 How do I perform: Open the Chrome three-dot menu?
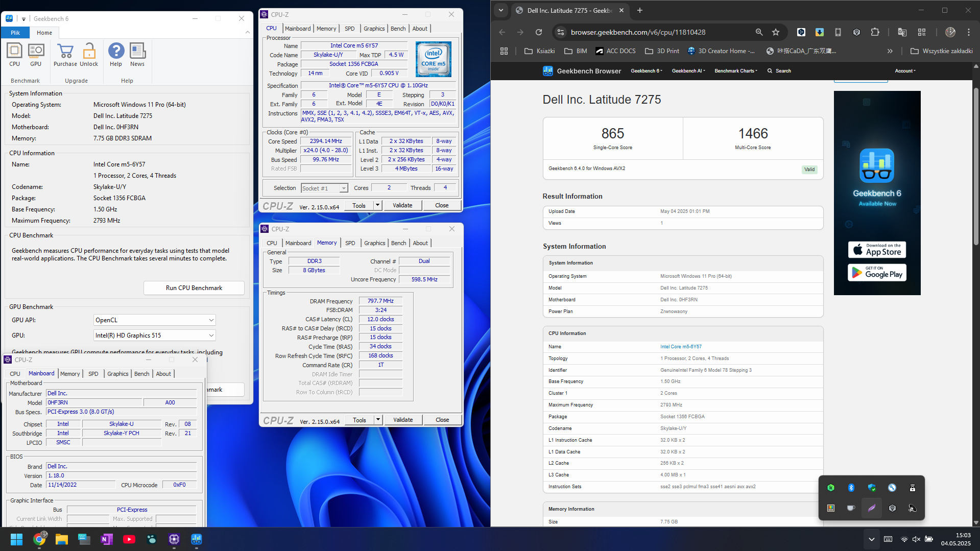(x=969, y=32)
